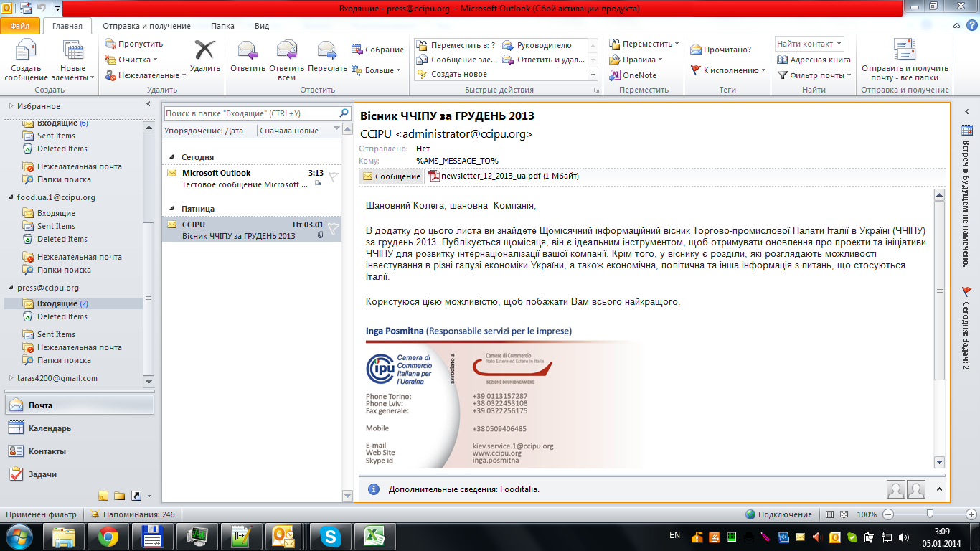Open the Больше dropdown in the ribbon
The image size is (980, 551).
point(376,70)
